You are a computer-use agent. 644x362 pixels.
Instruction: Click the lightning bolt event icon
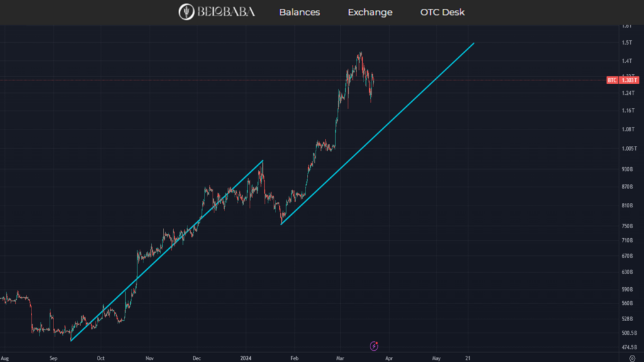pyautogui.click(x=375, y=346)
